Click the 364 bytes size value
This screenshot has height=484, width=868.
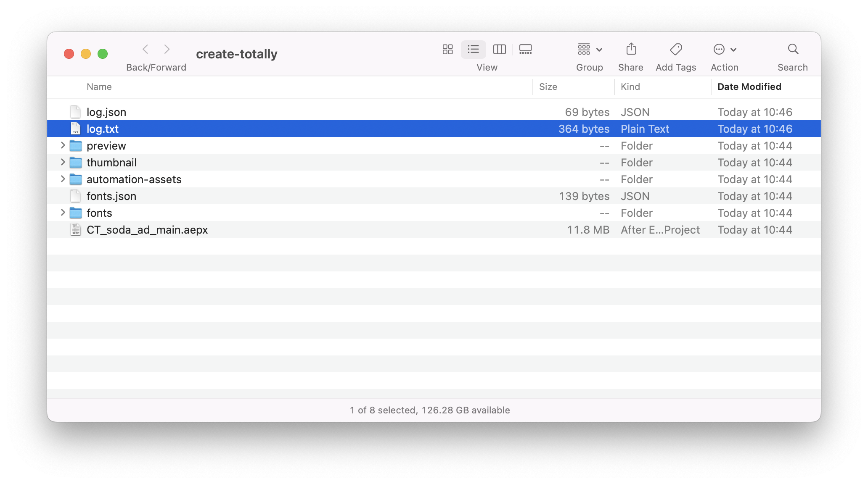(584, 129)
